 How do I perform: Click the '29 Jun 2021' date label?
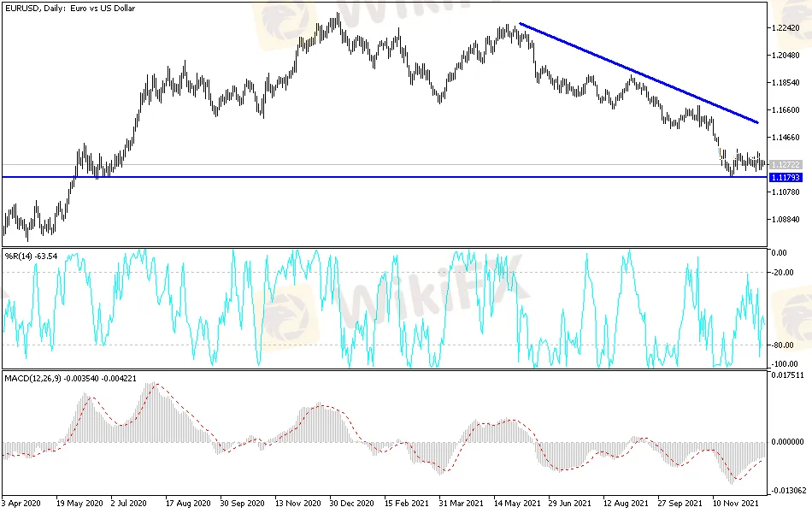click(x=569, y=503)
